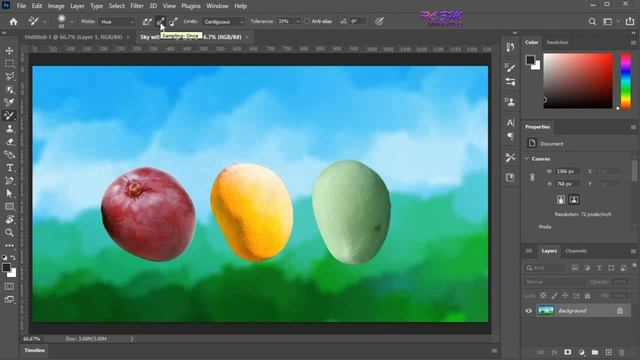The width and height of the screenshot is (640, 360).
Task: Open the layer Kind filter dropdown
Action: pyautogui.click(x=545, y=268)
